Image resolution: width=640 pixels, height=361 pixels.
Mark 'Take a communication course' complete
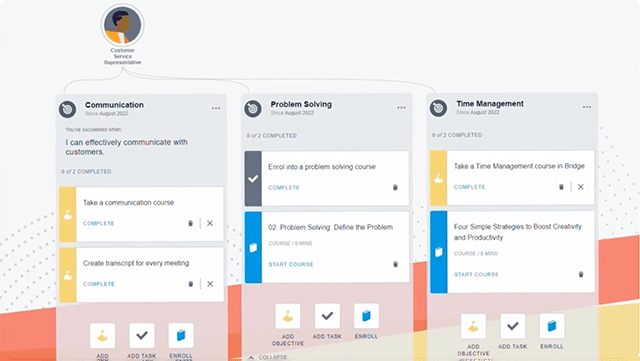(x=99, y=223)
